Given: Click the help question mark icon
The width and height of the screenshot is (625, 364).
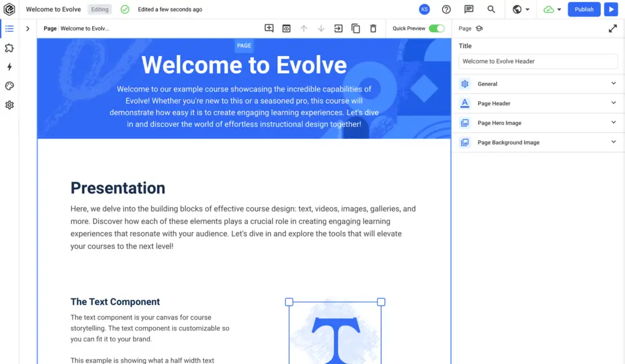Looking at the screenshot, I should 446,9.
